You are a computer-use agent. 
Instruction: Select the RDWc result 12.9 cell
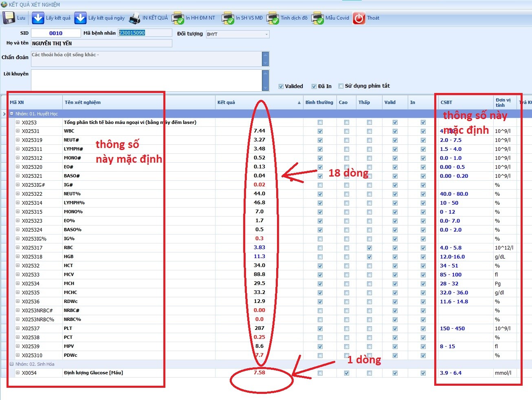coord(259,301)
